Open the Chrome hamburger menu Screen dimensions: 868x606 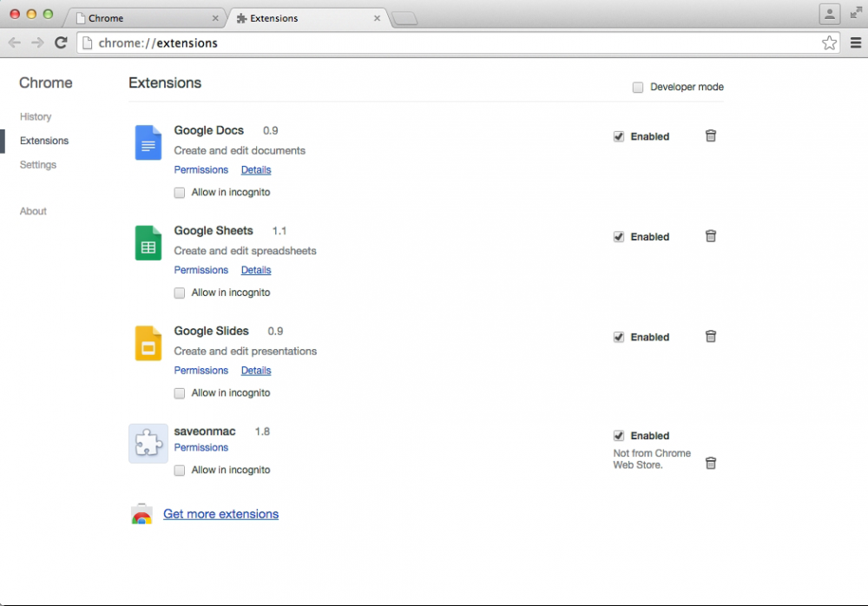[x=855, y=43]
